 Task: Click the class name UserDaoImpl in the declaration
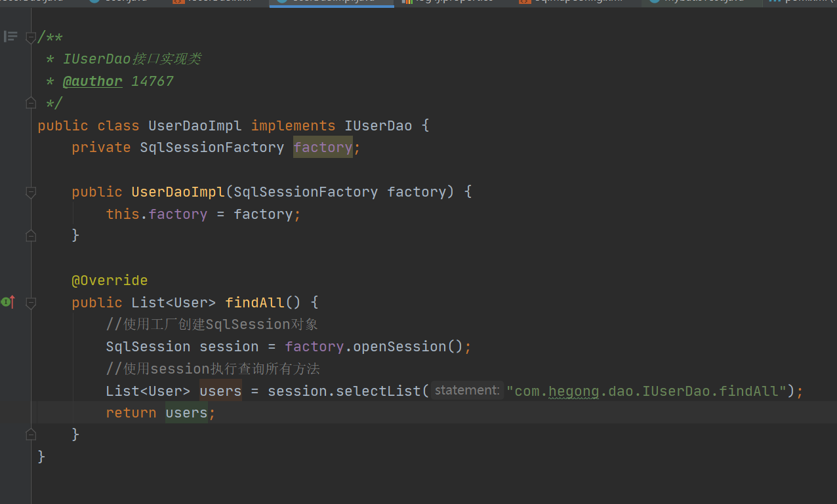click(195, 126)
